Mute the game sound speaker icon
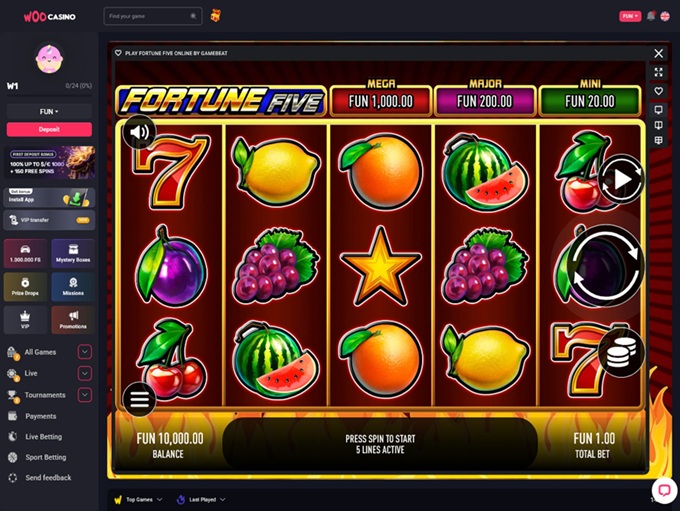Viewport: 680px width, 511px height. (x=139, y=132)
